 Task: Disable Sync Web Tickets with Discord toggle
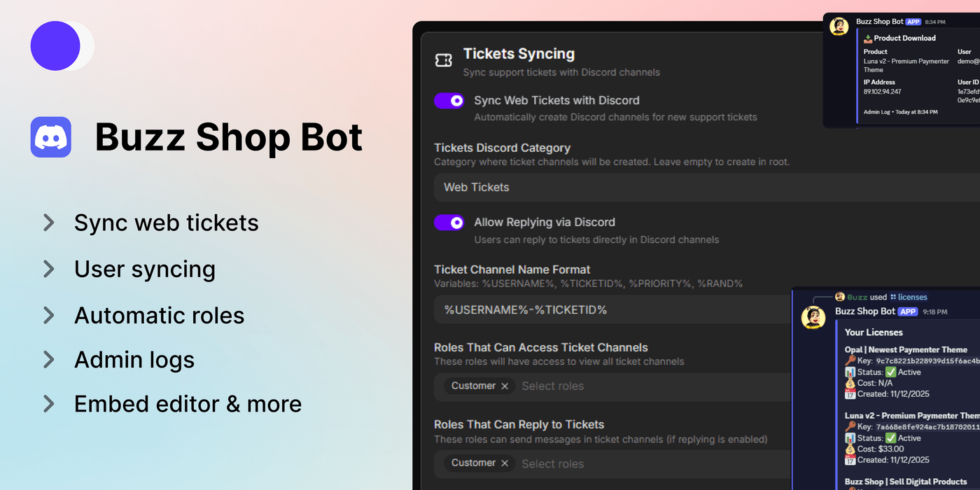tap(449, 101)
